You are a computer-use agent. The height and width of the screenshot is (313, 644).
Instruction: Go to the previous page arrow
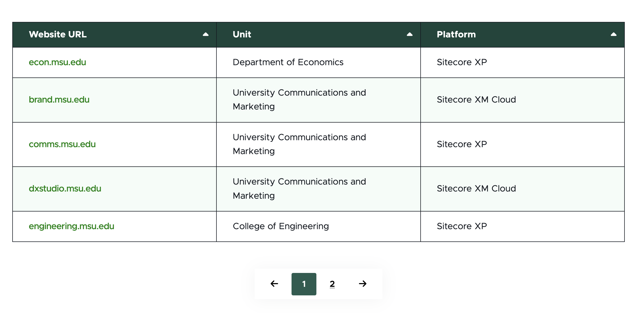(274, 284)
